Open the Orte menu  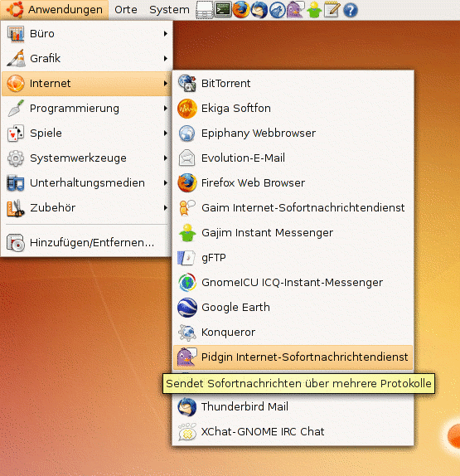coord(126,10)
